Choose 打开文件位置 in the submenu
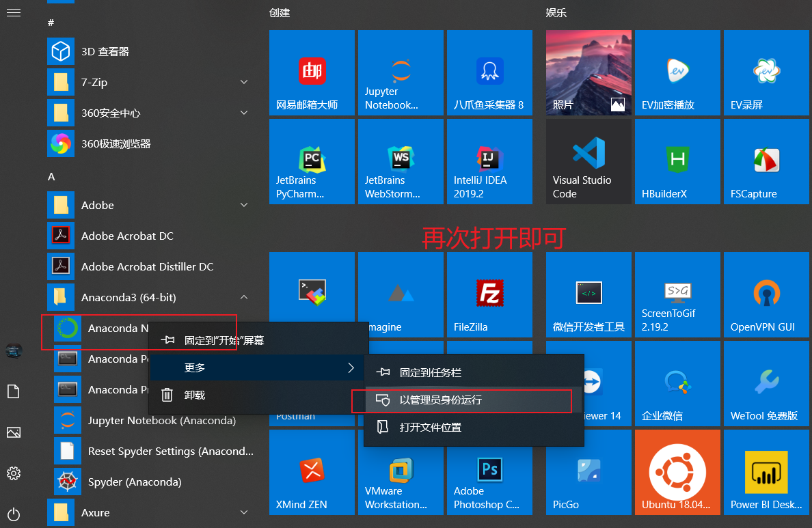 [x=474, y=427]
